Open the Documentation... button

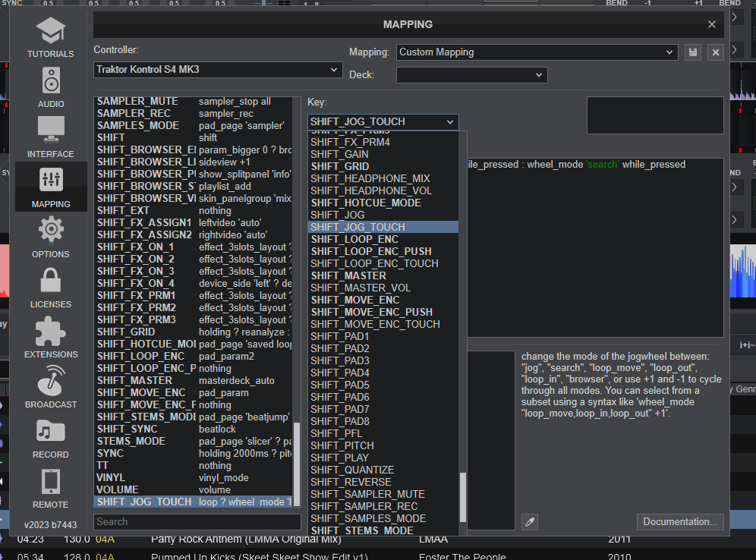tap(680, 522)
